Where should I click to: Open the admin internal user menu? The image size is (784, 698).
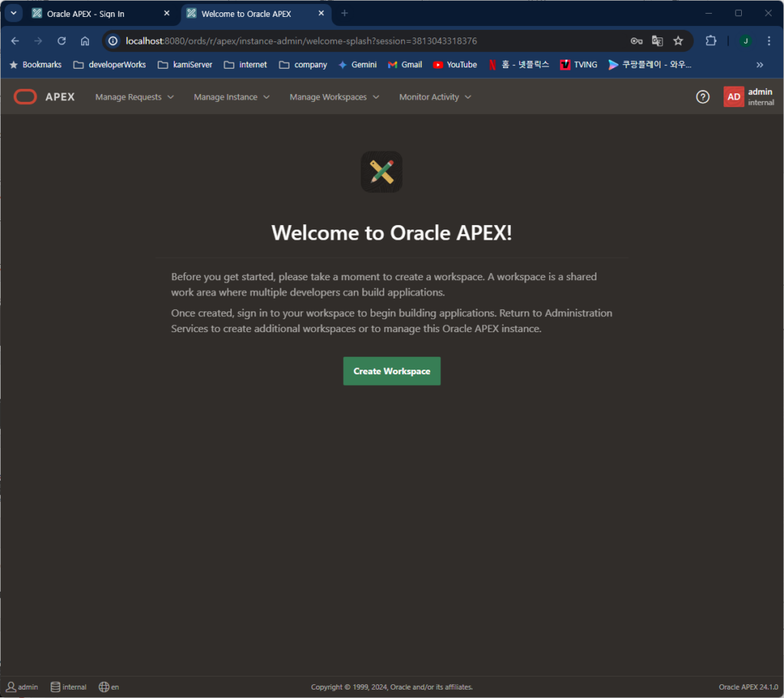tap(749, 97)
